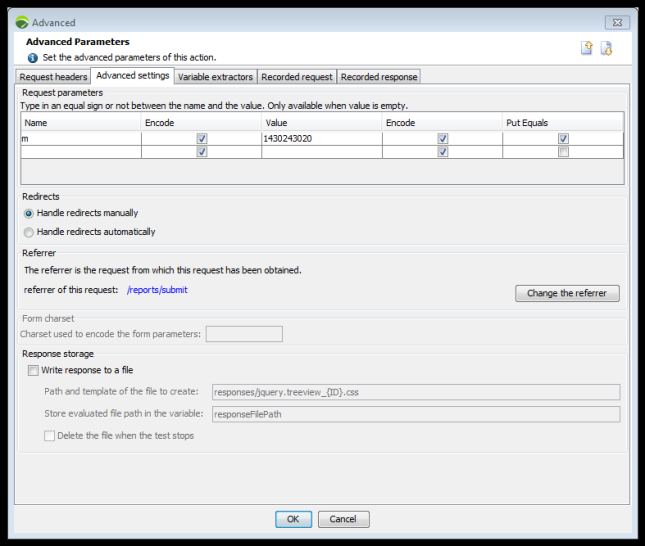Open the /reports/submit referrer link
645x546 pixels.
coord(157,290)
